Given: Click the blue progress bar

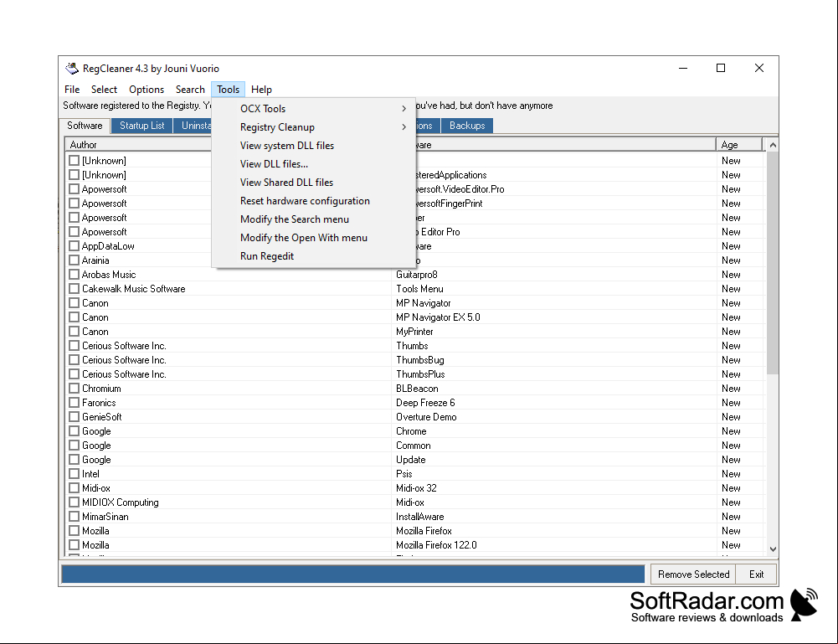Looking at the screenshot, I should pos(352,574).
